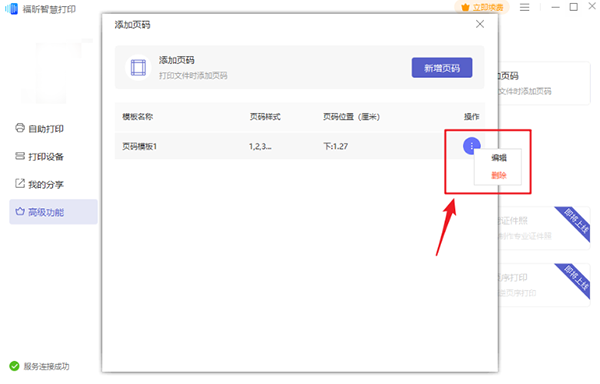Viewport: 600px width, 384px height.
Task: Click the 我的分享 share icon
Action: tap(20, 184)
